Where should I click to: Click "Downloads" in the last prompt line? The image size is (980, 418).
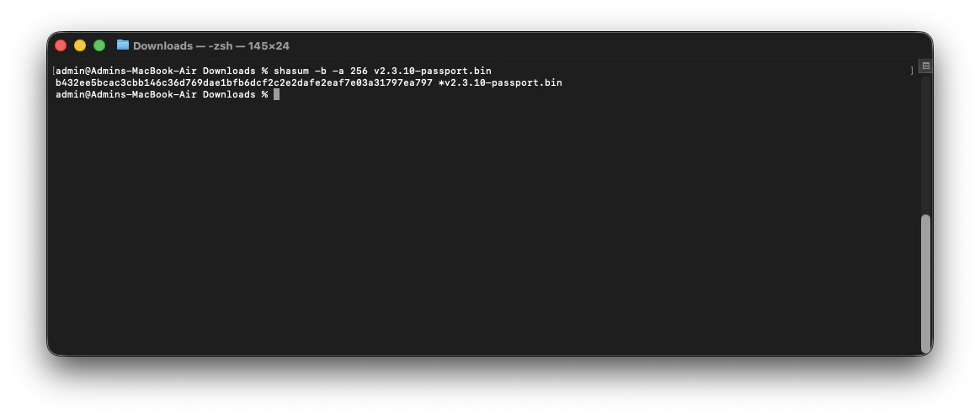(x=229, y=94)
